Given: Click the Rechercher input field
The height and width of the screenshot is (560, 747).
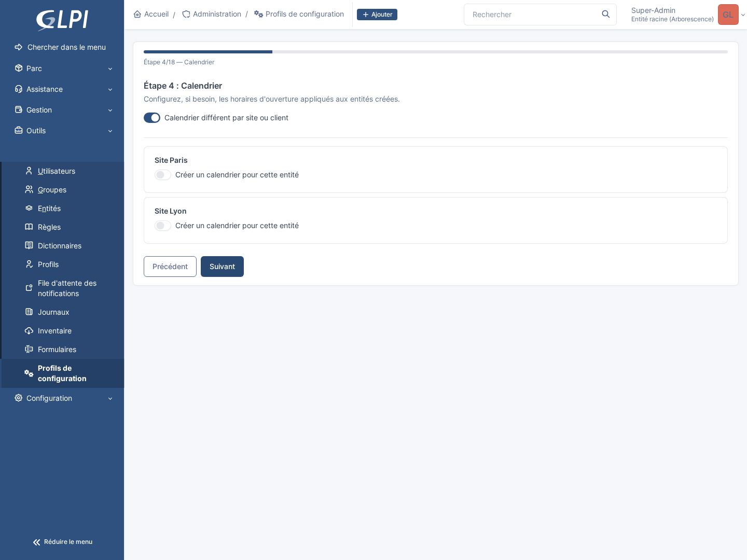Looking at the screenshot, I should click(540, 15).
